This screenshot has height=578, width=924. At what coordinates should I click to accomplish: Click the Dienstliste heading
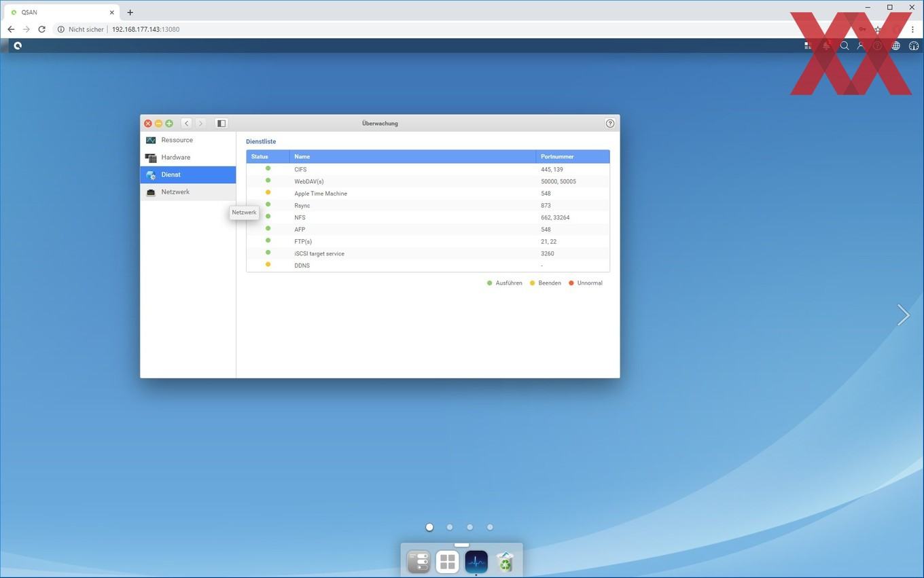tap(261, 141)
